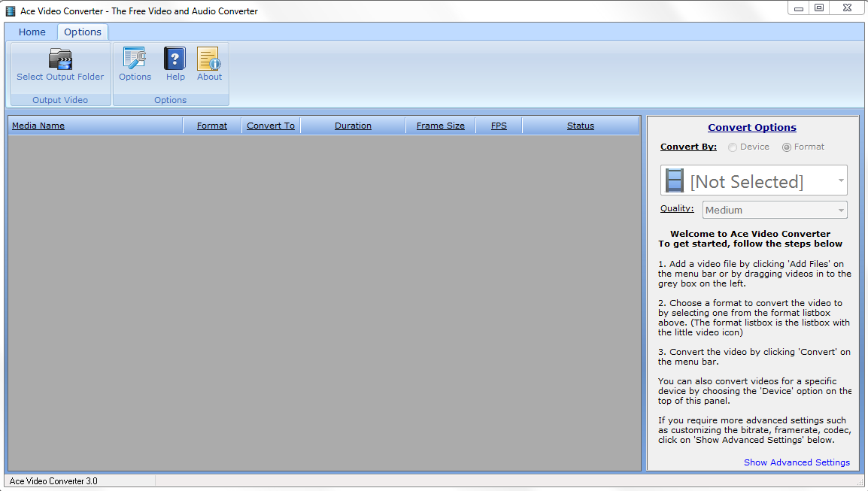Image resolution: width=868 pixels, height=491 pixels.
Task: Click the film strip icon in format listbox
Action: (674, 180)
